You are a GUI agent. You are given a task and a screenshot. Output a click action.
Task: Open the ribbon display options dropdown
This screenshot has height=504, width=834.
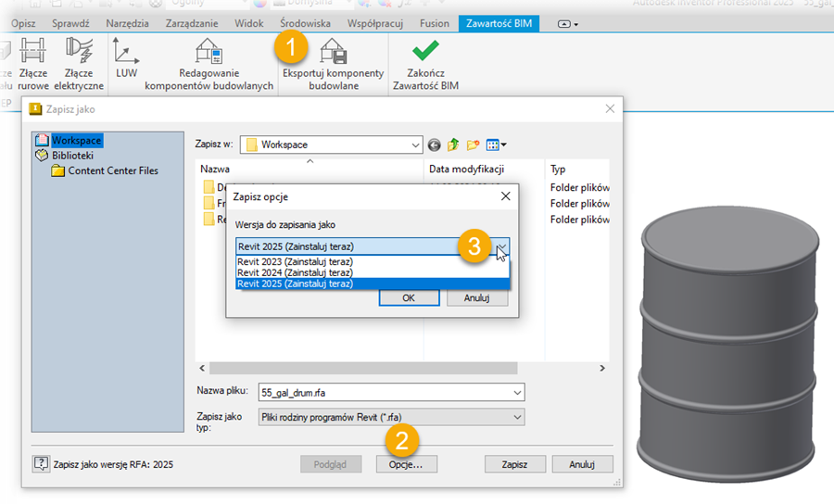coord(567,24)
